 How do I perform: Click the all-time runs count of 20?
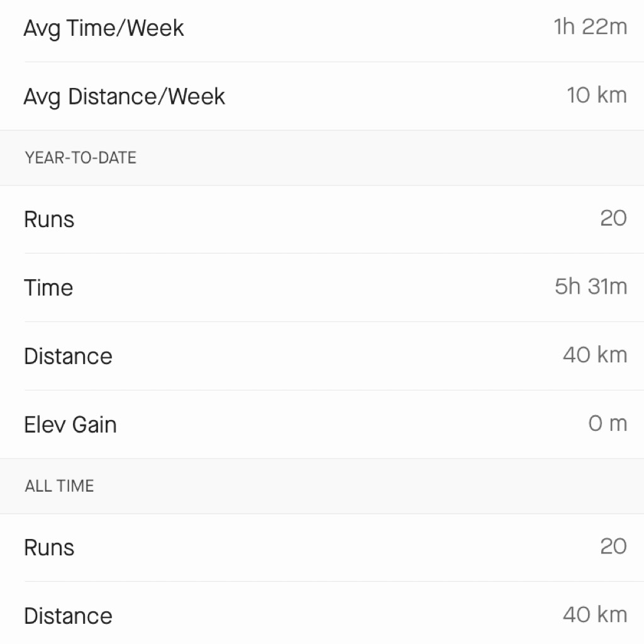point(613,547)
